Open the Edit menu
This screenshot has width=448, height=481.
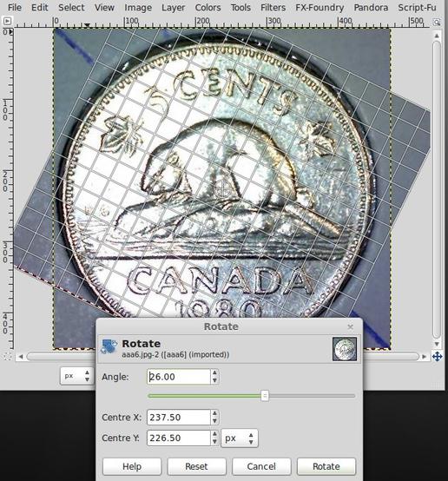[40, 7]
